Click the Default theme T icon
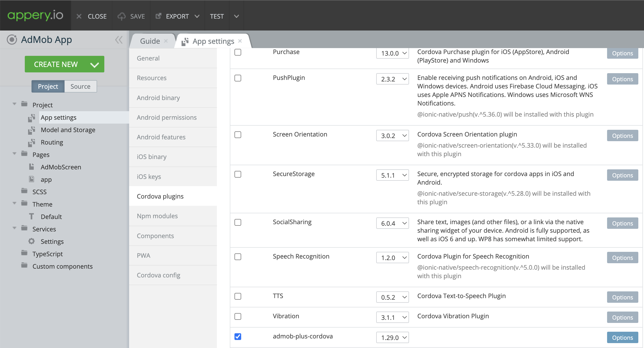This screenshot has height=348, width=644. [32, 216]
